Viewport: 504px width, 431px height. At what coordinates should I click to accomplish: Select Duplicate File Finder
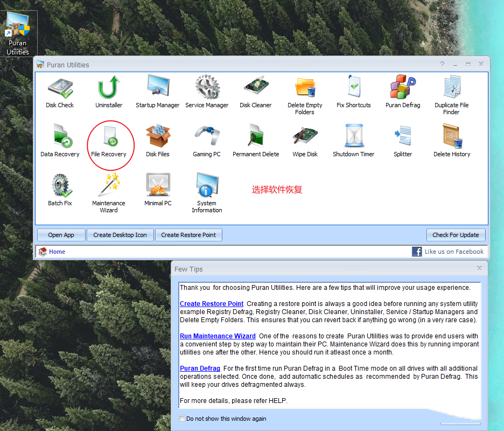[x=452, y=95]
